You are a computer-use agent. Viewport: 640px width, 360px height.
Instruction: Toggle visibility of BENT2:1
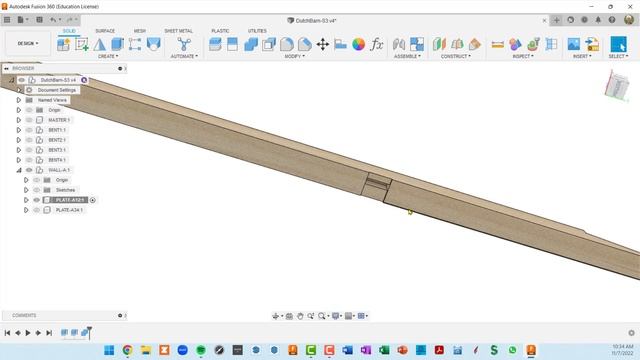point(29,140)
